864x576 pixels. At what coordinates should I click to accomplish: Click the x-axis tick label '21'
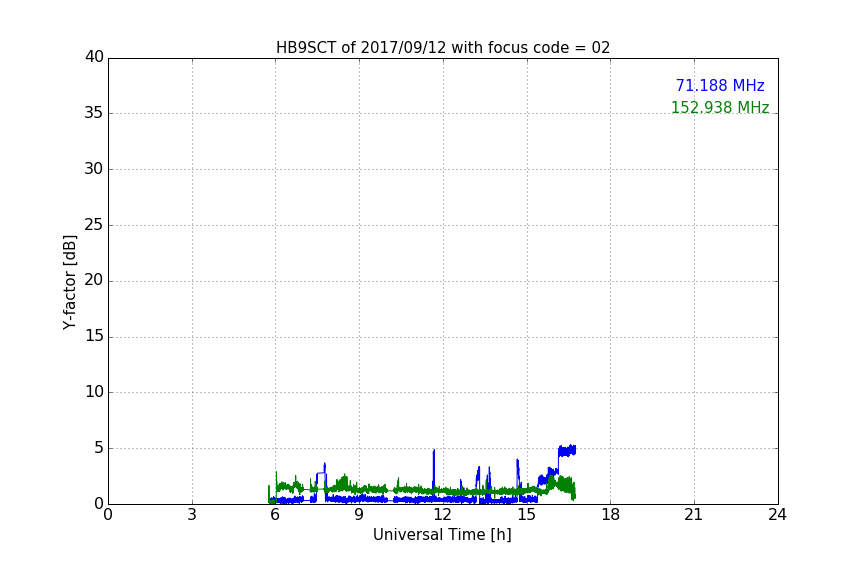pos(694,515)
